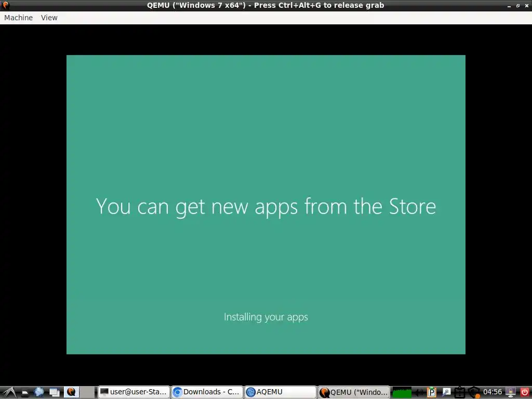532x399 pixels.
Task: Open the LXDE start menu bird icon
Action: (9, 392)
